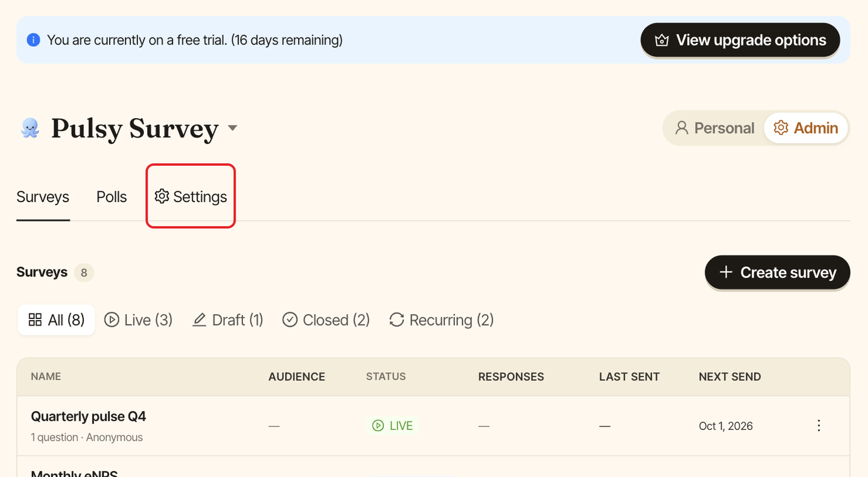Viewport: 868px width, 477px height.
Task: Filter surveys by Closed (2)
Action: click(x=326, y=320)
